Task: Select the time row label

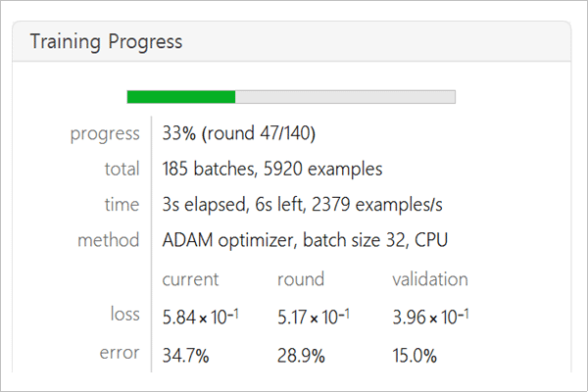Action: [x=122, y=205]
